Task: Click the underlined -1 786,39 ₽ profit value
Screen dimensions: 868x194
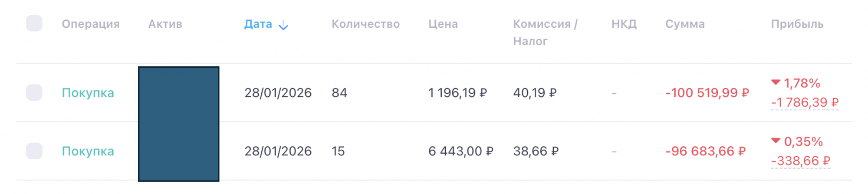Action: [805, 102]
